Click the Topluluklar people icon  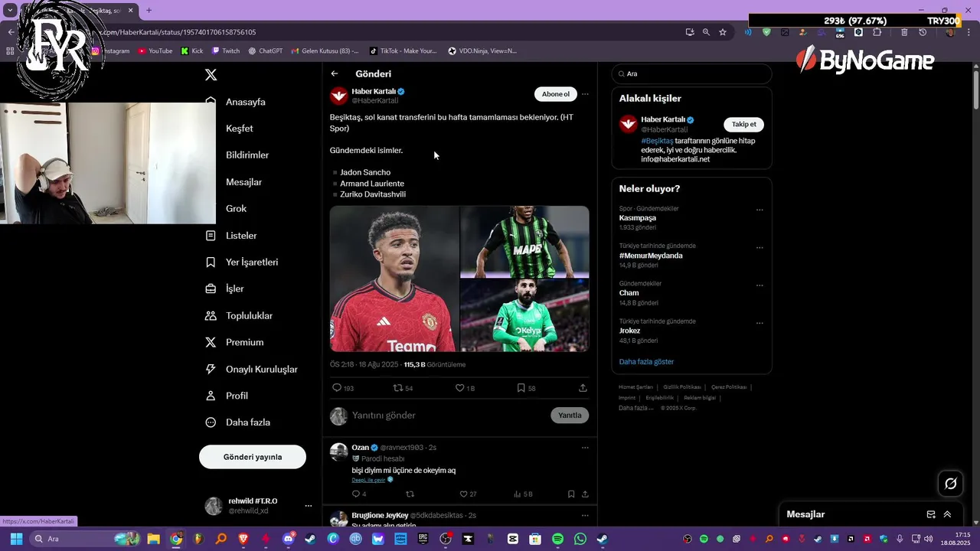pos(211,315)
